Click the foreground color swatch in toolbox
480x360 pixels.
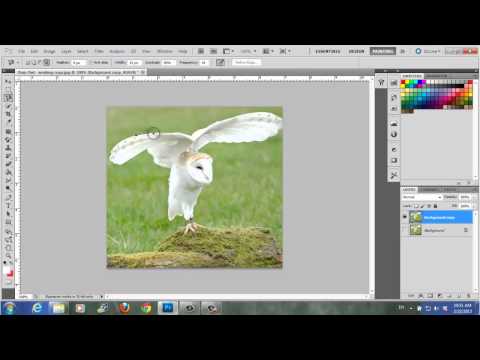pos(7,271)
